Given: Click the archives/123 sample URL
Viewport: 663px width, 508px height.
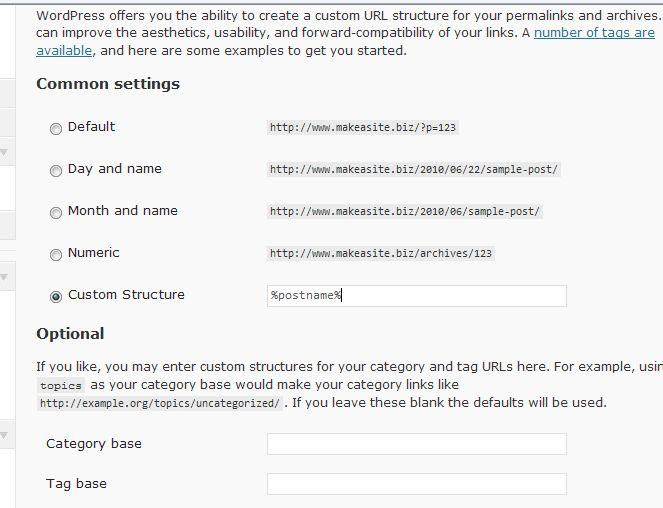Looking at the screenshot, I should [381, 254].
